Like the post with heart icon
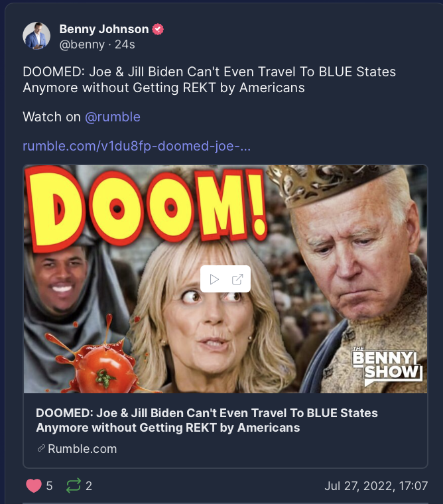Image resolution: width=443 pixels, height=504 pixels. 34,485
